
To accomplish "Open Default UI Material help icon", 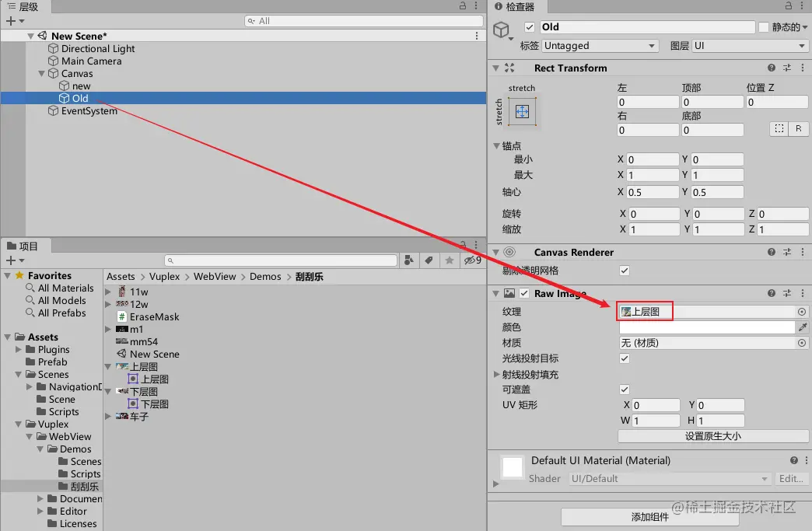I will [x=794, y=460].
